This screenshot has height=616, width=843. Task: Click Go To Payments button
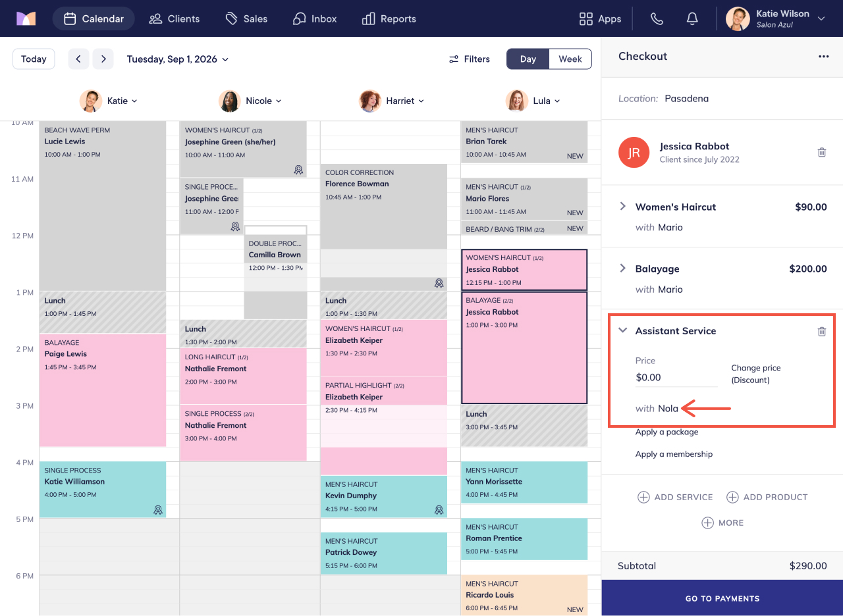722,598
